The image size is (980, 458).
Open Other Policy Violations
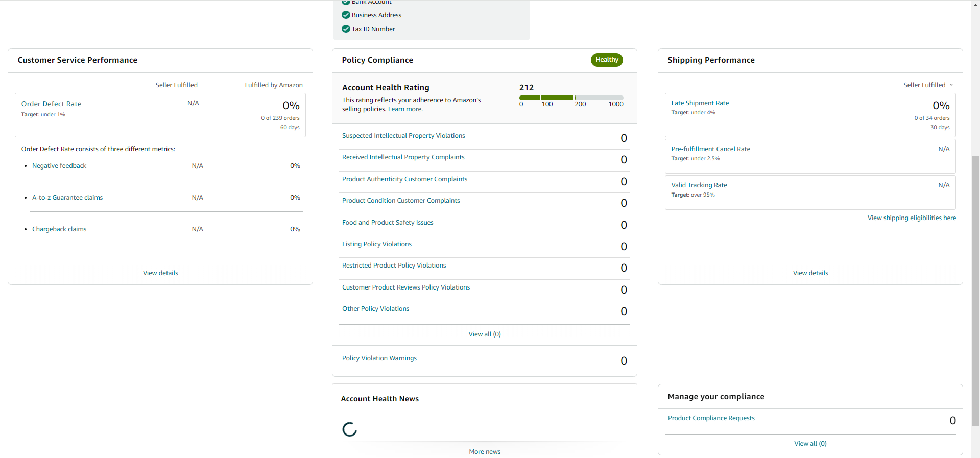(x=375, y=309)
